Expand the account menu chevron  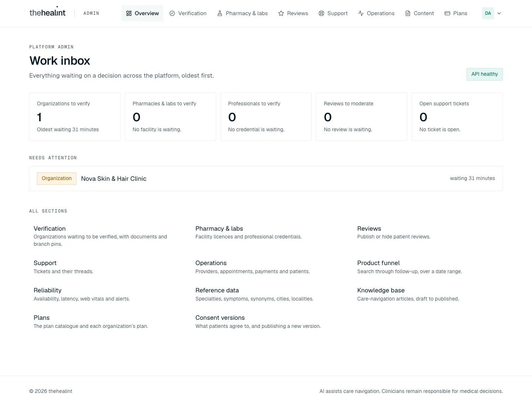point(499,13)
